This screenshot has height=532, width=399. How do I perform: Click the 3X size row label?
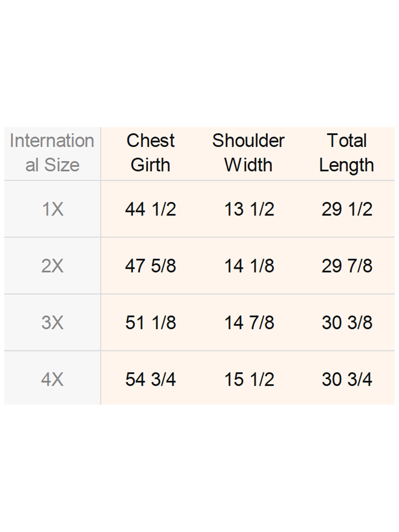coord(52,322)
